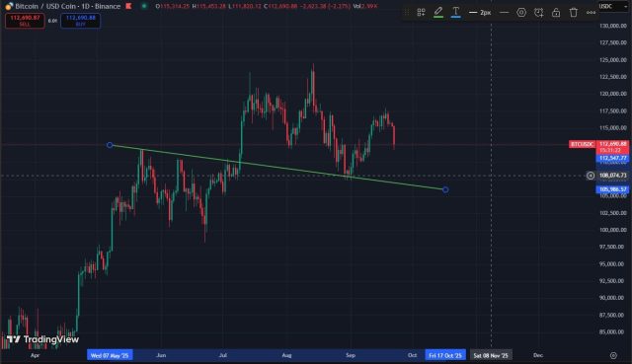This screenshot has height=364, width=632.
Task: Click the BTCUSDC price label tag
Action: coord(582,144)
